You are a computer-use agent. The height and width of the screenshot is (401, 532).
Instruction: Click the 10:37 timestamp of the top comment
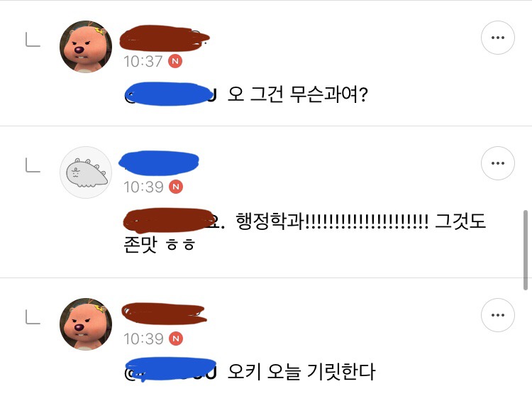click(x=143, y=62)
